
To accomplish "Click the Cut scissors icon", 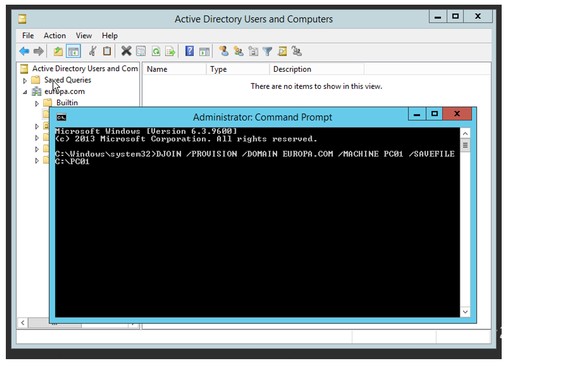I will 93,51.
